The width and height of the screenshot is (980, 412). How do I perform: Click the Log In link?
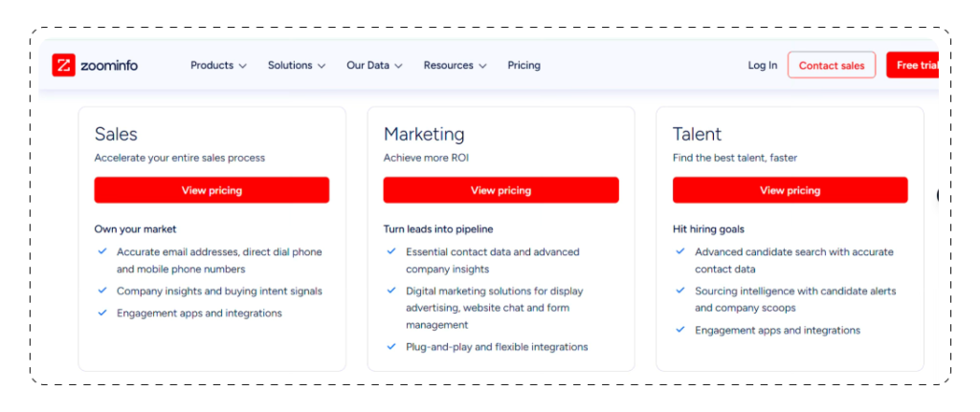(x=763, y=66)
